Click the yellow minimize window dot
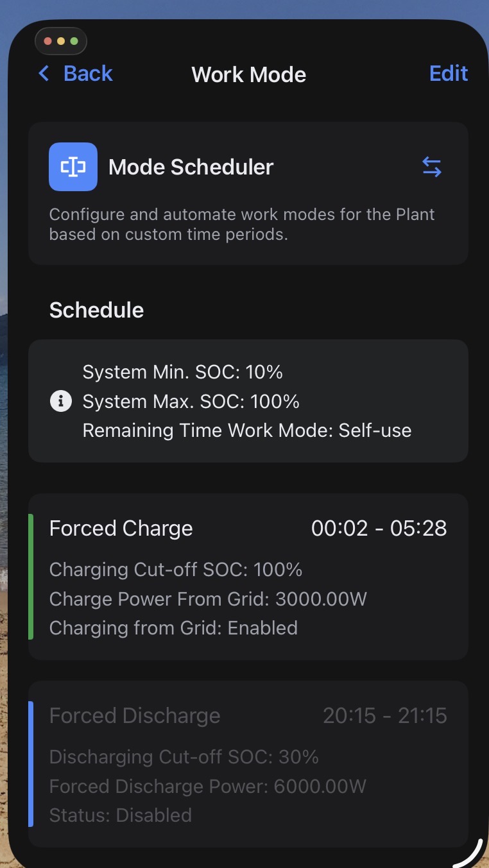489x868 pixels. pyautogui.click(x=61, y=42)
